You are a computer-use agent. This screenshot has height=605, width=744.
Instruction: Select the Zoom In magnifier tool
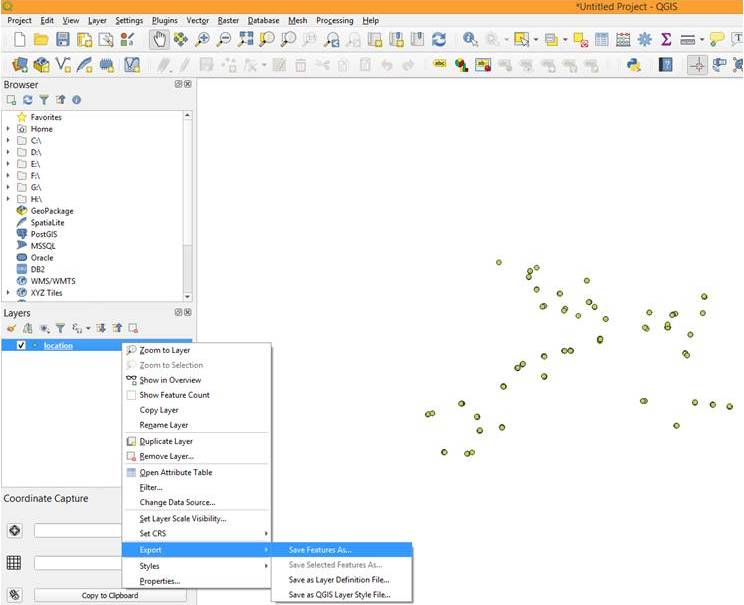pyautogui.click(x=202, y=40)
